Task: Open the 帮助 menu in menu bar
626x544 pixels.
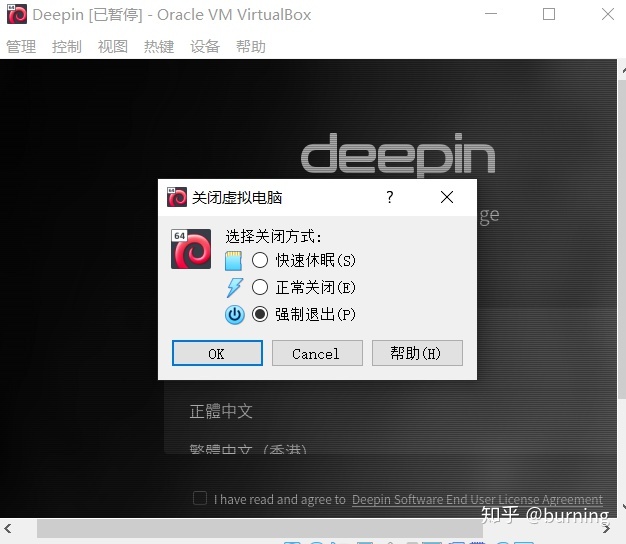Action: 251,46
